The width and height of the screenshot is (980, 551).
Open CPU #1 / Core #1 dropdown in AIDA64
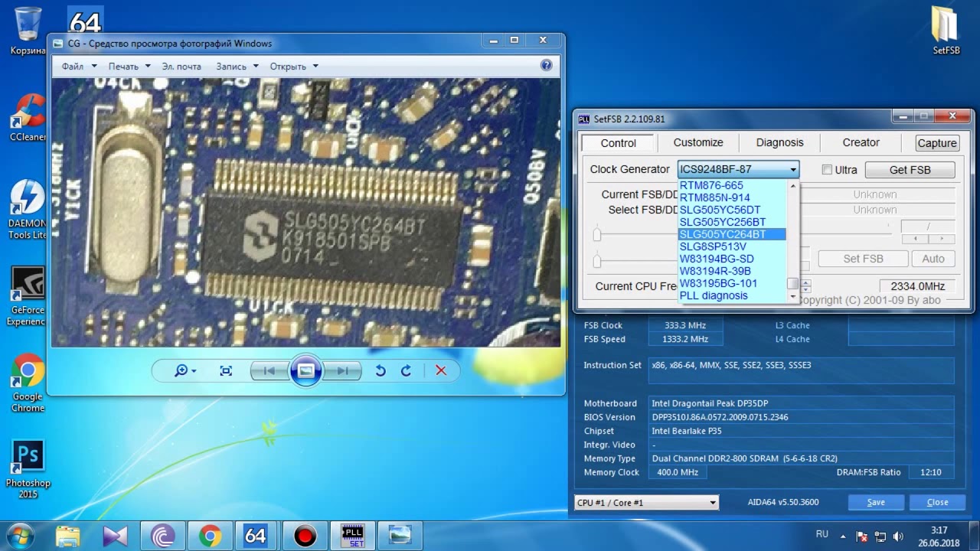click(647, 503)
